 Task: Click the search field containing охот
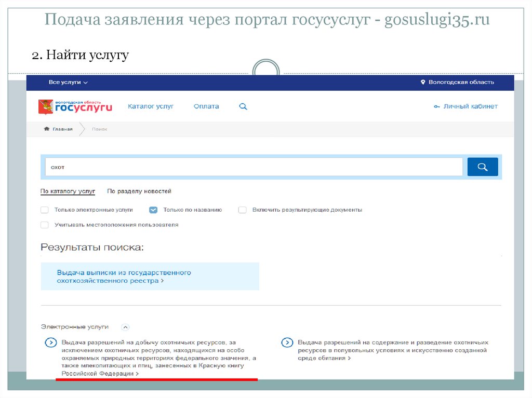pos(254,167)
